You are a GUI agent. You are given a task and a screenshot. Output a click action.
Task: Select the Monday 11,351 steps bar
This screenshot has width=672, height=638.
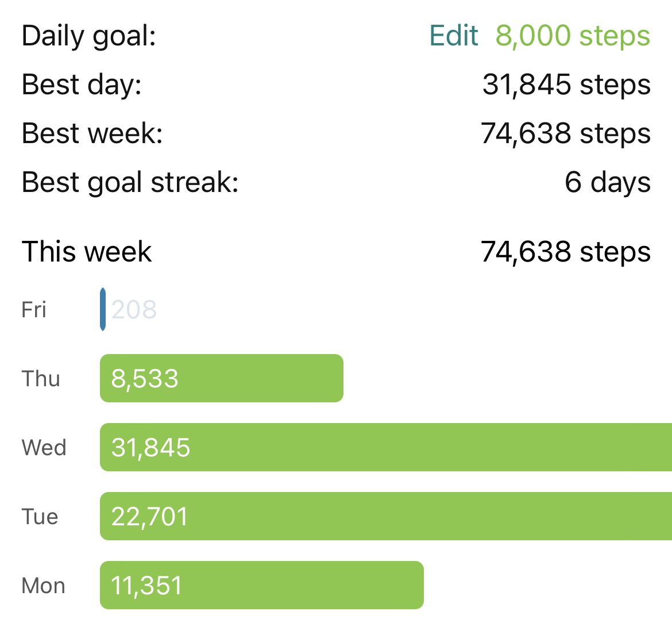(x=262, y=585)
